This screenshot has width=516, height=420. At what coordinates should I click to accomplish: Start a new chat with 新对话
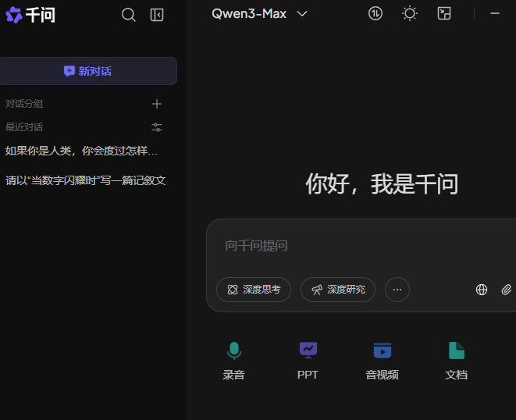(x=87, y=71)
